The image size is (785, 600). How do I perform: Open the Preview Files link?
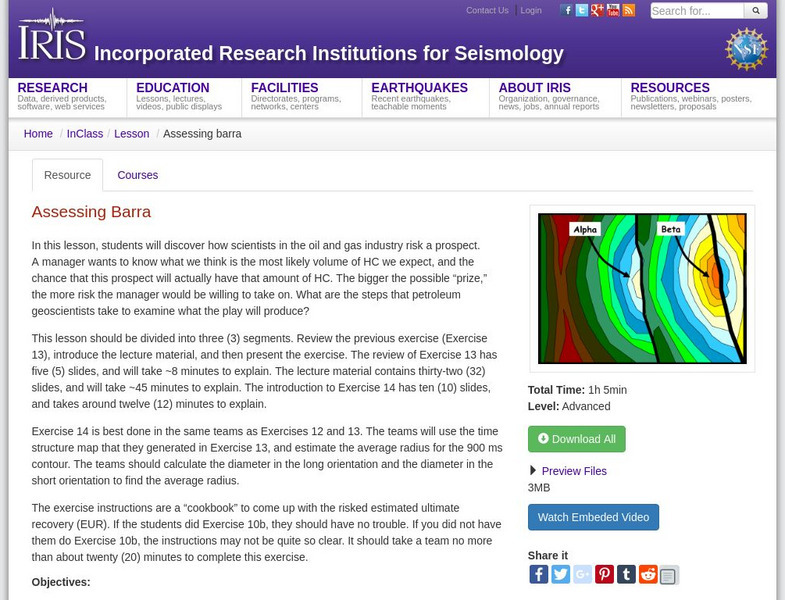point(574,471)
